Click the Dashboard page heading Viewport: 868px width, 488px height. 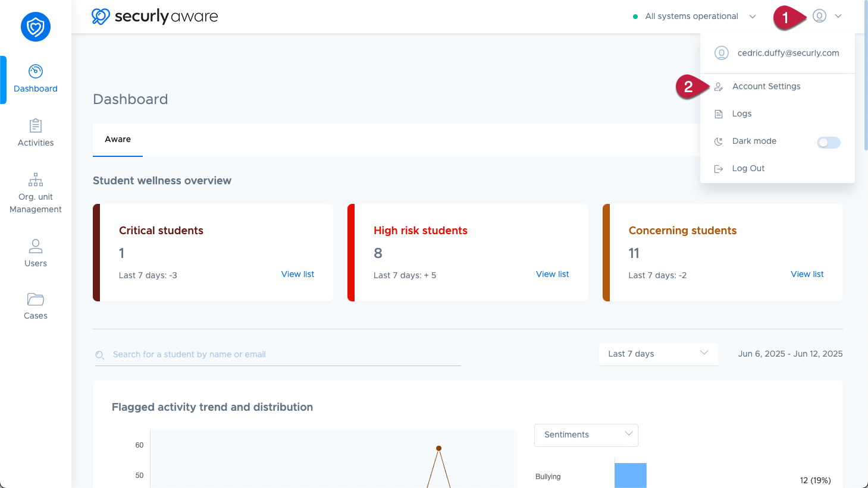pos(130,99)
